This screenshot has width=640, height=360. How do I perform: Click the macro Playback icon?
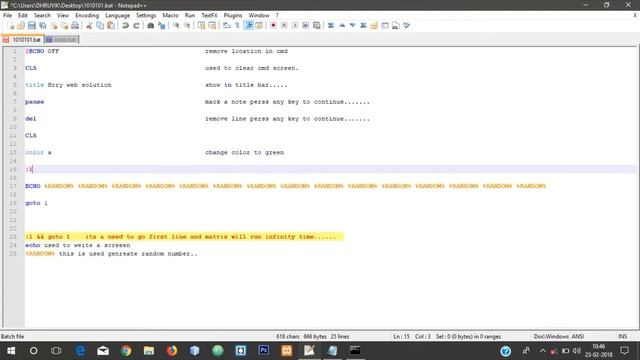point(295,26)
